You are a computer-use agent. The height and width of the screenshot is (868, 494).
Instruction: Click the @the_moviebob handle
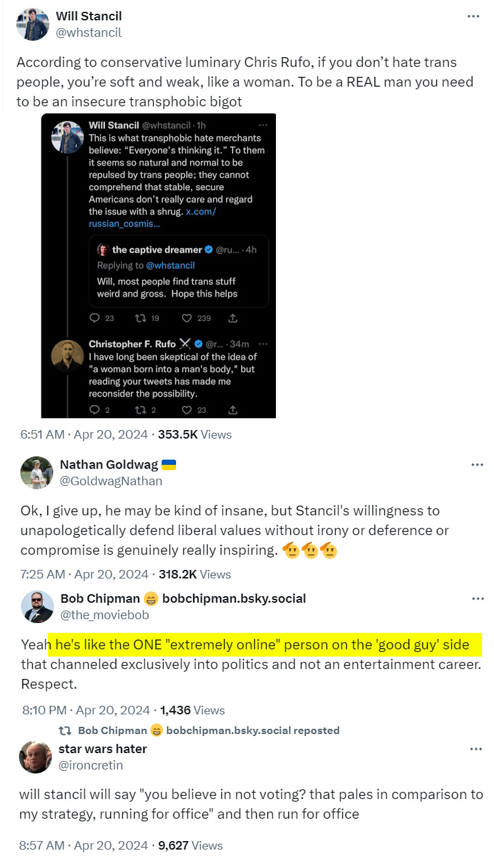tap(104, 615)
